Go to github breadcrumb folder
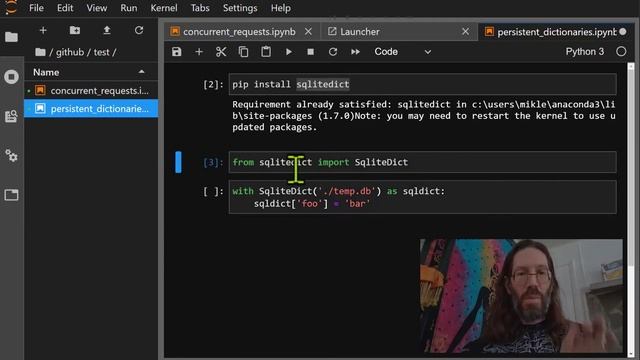 tap(70, 52)
